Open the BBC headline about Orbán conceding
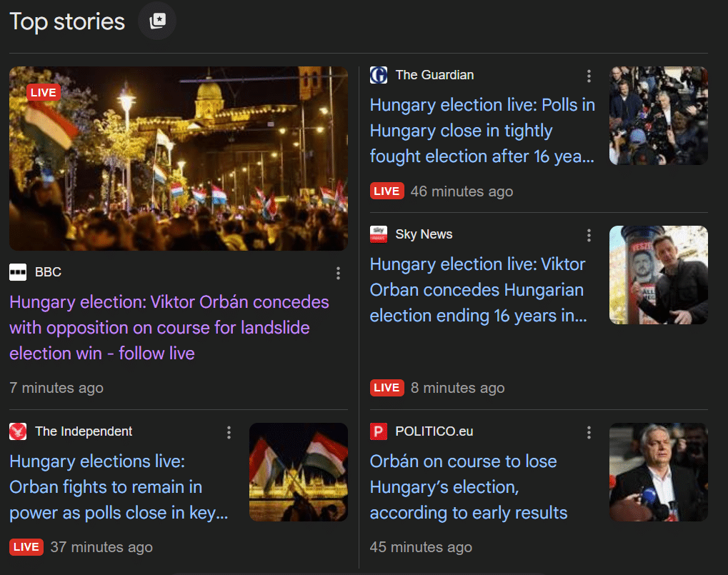This screenshot has width=728, height=575. (x=169, y=327)
